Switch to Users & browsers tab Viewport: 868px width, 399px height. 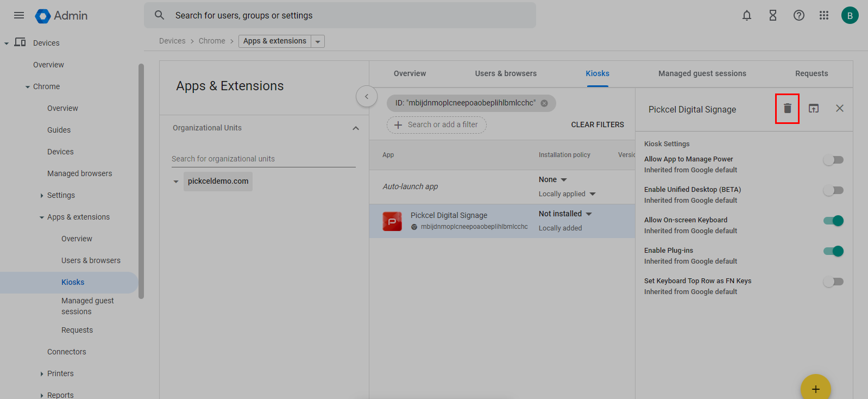click(506, 73)
